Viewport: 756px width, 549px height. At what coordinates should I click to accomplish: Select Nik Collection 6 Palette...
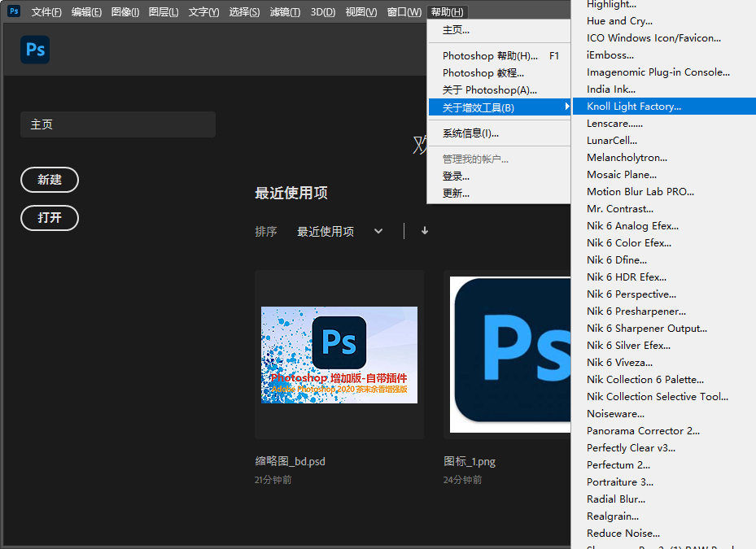(663, 380)
